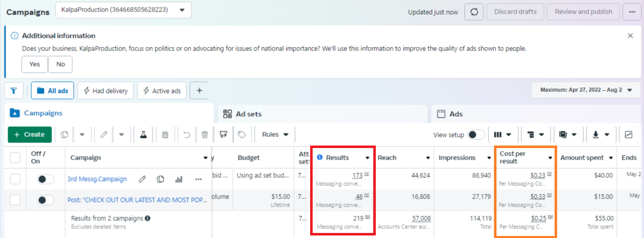Click the green Create button
This screenshot has width=644, height=238.
click(30, 135)
